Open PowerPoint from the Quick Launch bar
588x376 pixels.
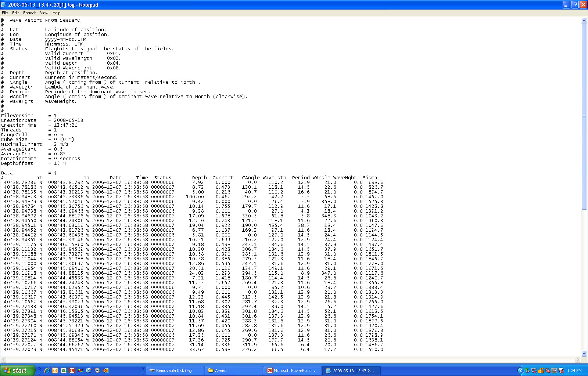click(72, 370)
